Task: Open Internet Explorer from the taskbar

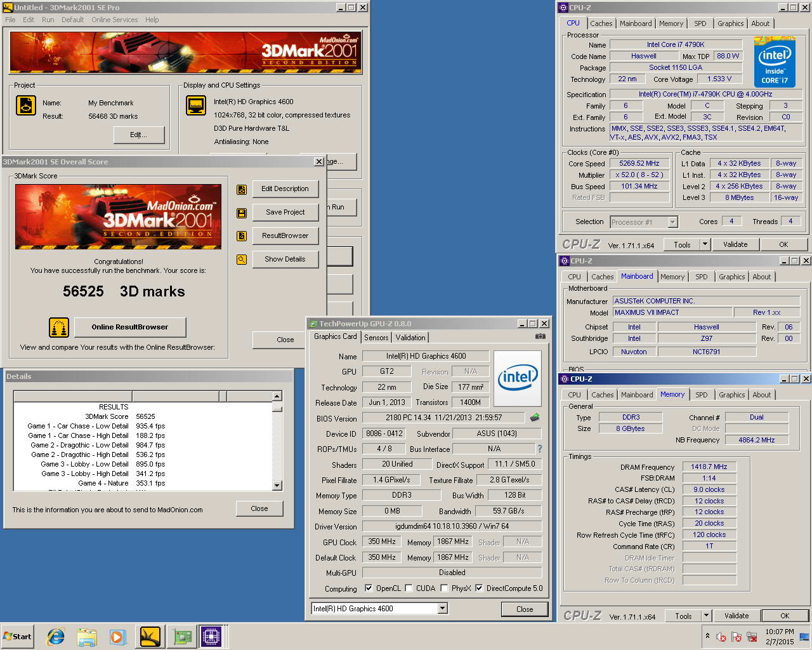Action: coord(56,637)
